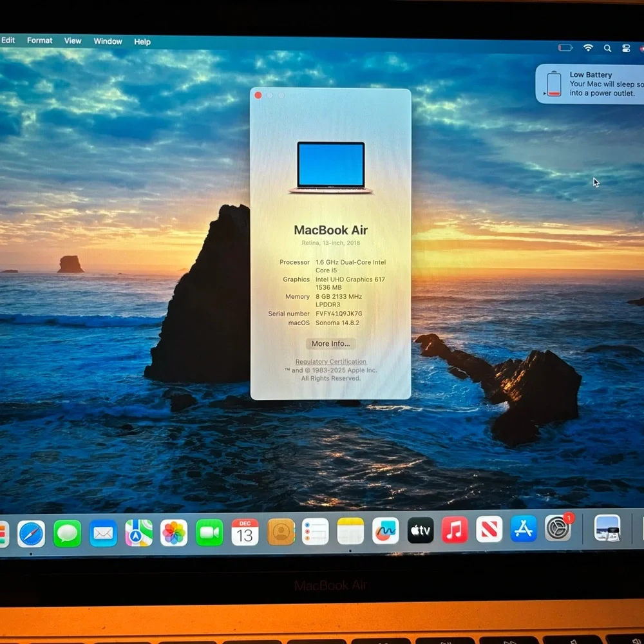644x644 pixels.
Task: Open Regulatory Certification link
Action: click(x=330, y=361)
